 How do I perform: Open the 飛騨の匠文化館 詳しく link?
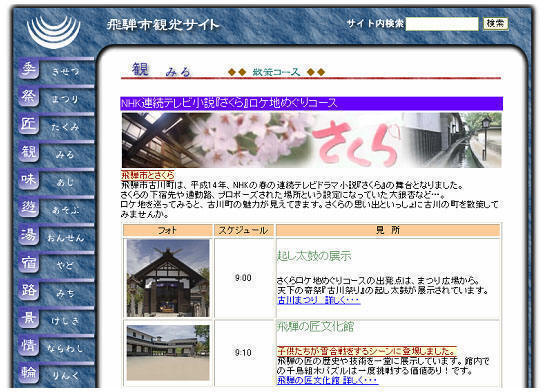[328, 380]
